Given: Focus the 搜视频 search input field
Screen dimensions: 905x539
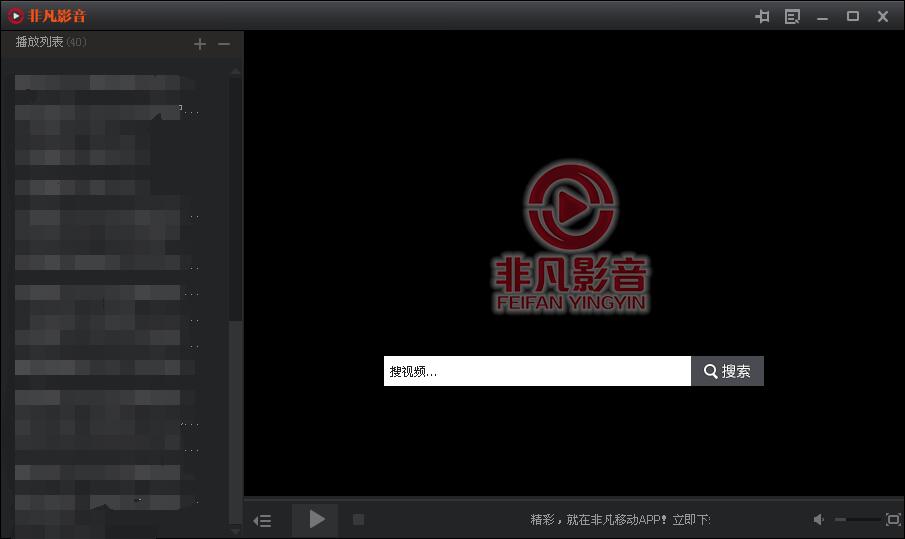Looking at the screenshot, I should 537,371.
